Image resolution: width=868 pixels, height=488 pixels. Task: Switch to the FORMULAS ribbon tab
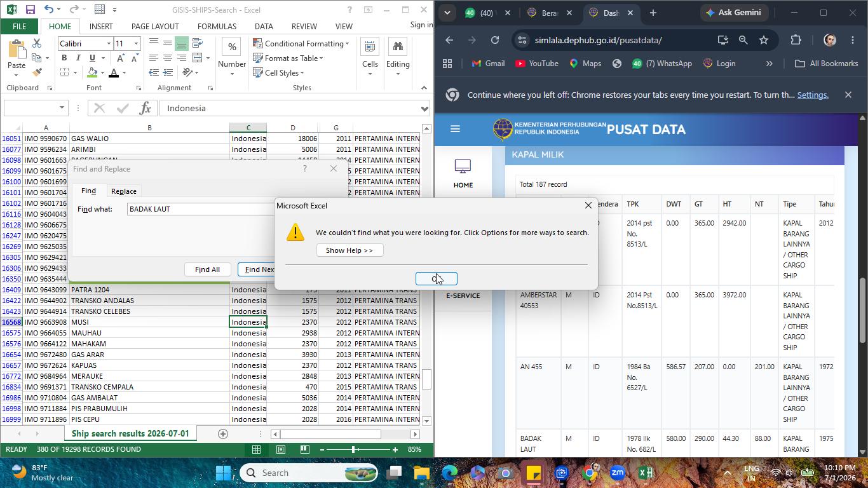(217, 26)
